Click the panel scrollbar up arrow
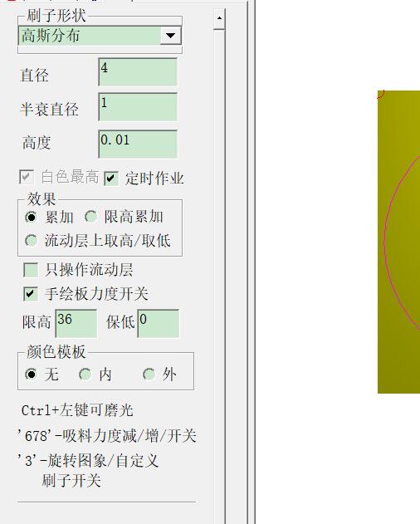The image size is (420, 524). [x=219, y=18]
